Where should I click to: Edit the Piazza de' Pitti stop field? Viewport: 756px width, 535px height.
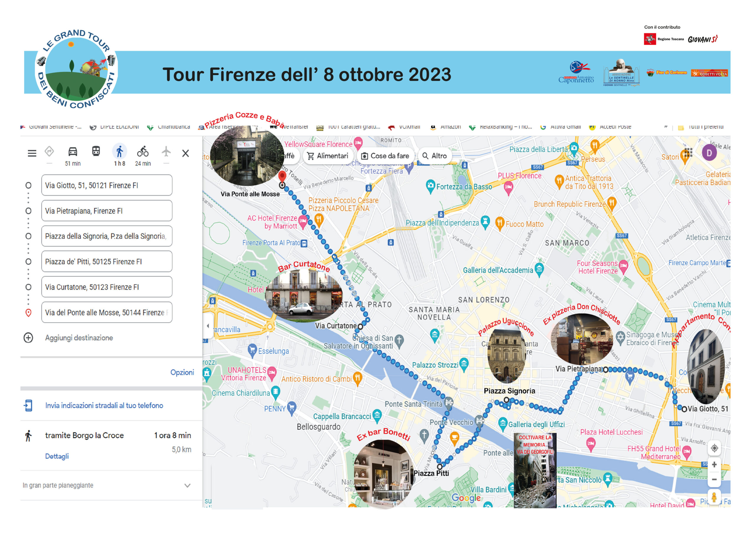tap(107, 261)
